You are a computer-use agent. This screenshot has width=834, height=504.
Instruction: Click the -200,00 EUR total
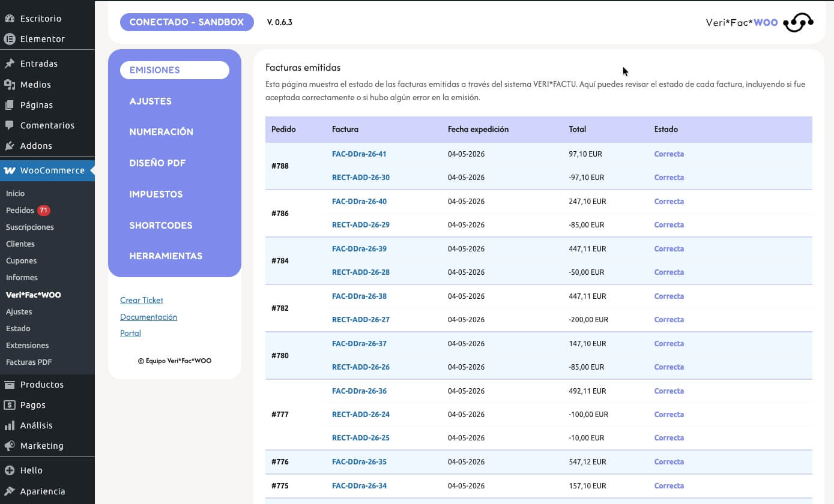588,320
